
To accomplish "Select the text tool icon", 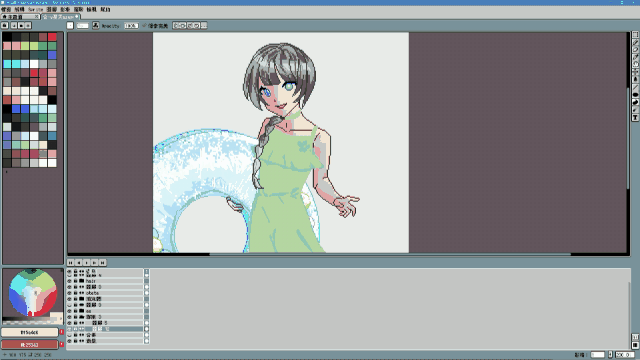I will [x=635, y=118].
